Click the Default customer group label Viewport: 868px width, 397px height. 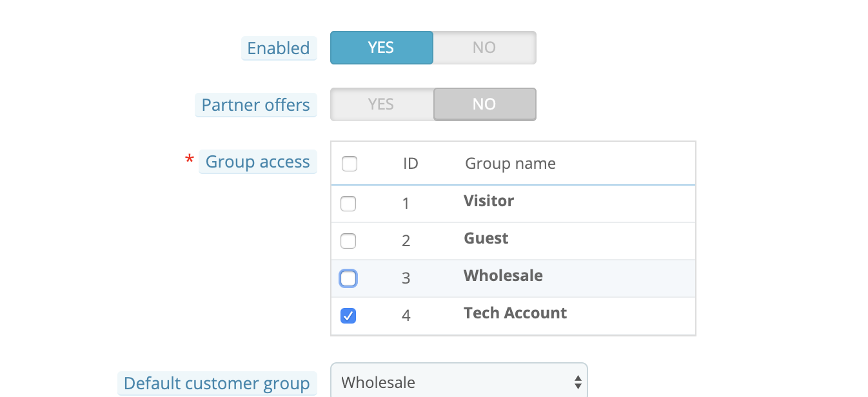(x=217, y=383)
